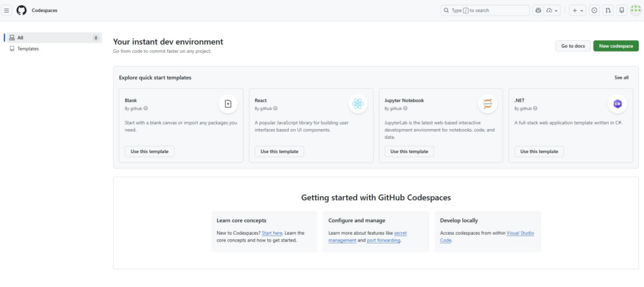Open the hamburger navigation menu

(x=7, y=10)
